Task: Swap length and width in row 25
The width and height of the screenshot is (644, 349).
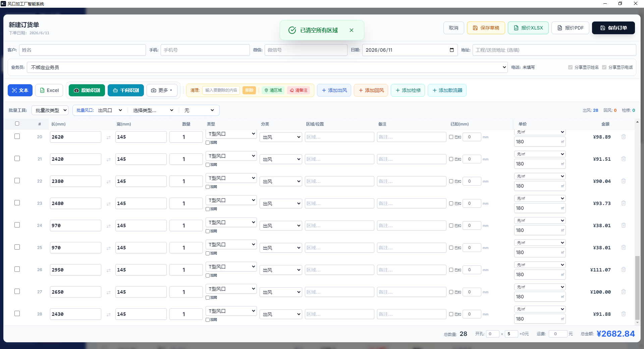Action: point(108,248)
